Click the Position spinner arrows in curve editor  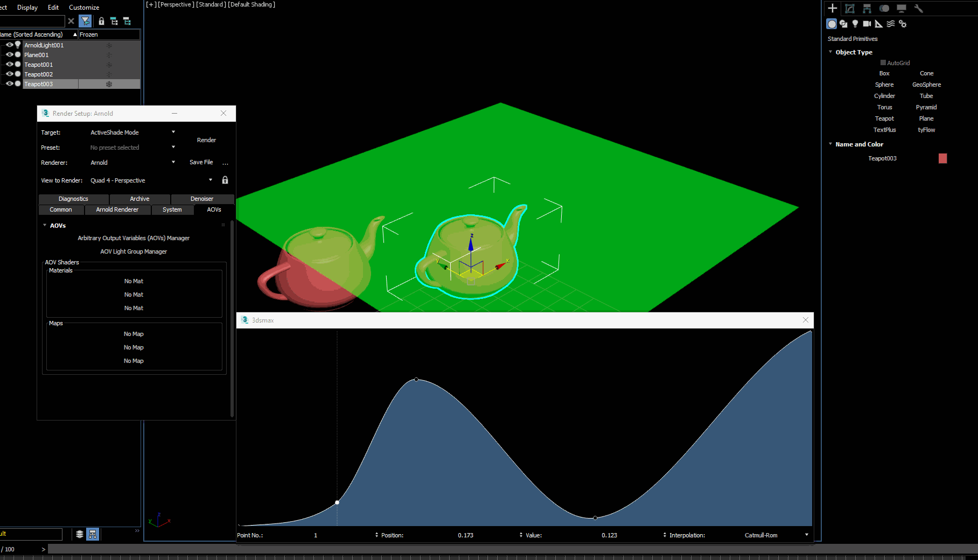tap(521, 535)
